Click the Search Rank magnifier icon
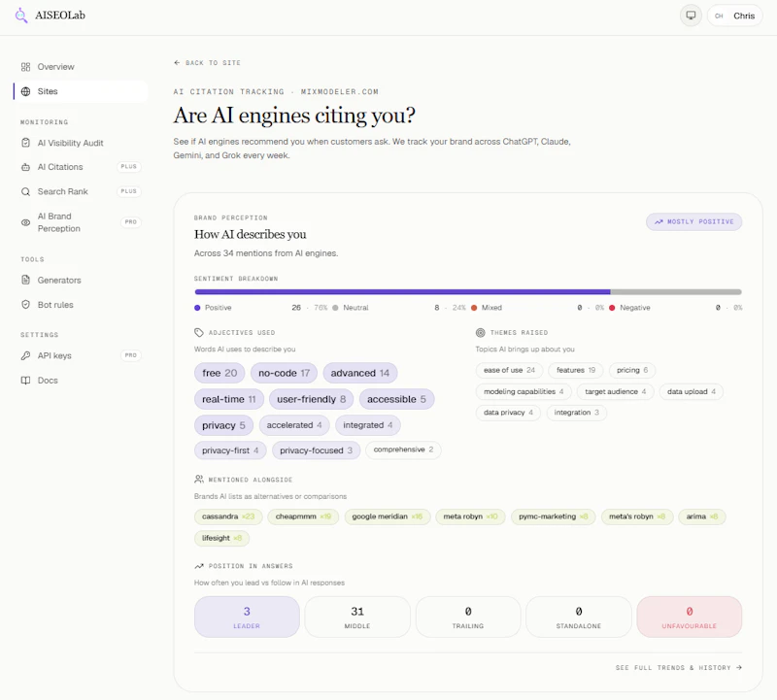The image size is (777, 700). [x=26, y=191]
